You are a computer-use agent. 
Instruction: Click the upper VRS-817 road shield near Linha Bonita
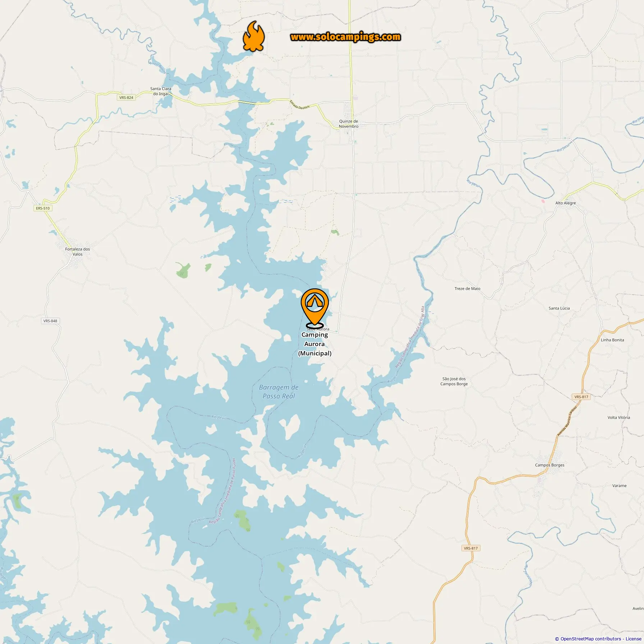click(581, 397)
